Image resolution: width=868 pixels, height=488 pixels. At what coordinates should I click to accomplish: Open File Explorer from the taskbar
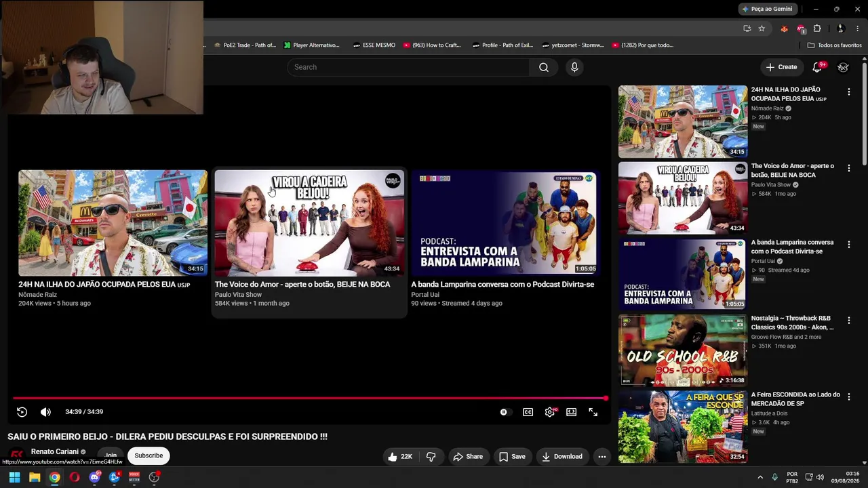pyautogui.click(x=35, y=477)
